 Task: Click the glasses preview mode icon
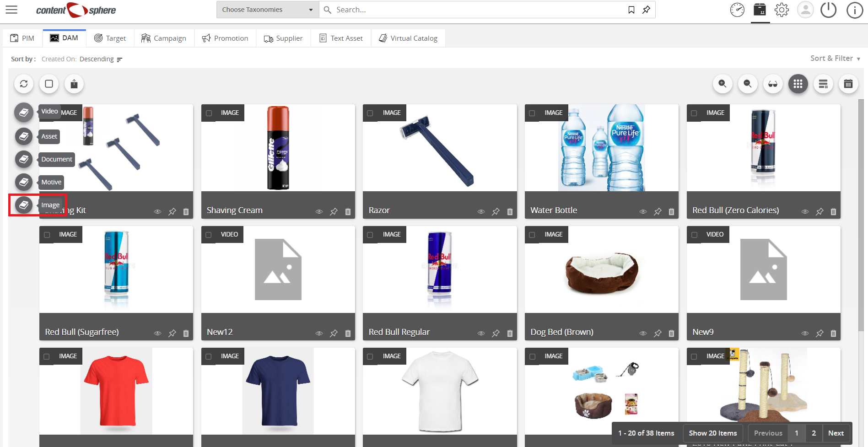coord(773,84)
